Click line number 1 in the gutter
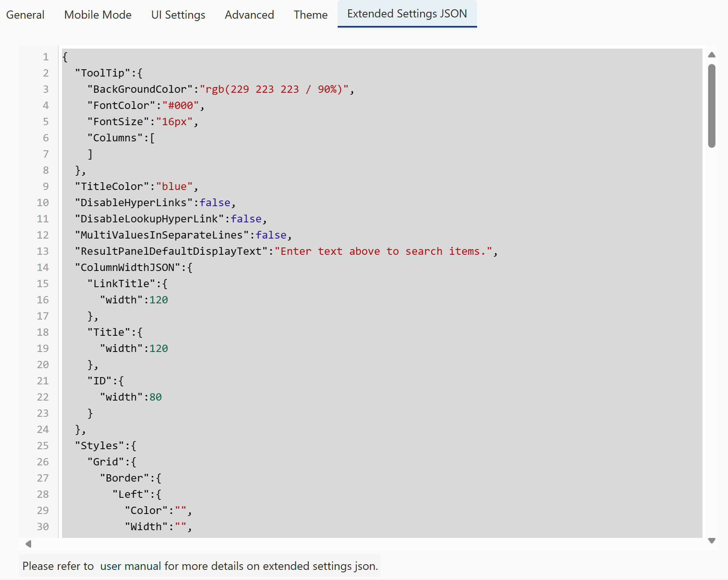Image resolution: width=728 pixels, height=580 pixels. 46,57
